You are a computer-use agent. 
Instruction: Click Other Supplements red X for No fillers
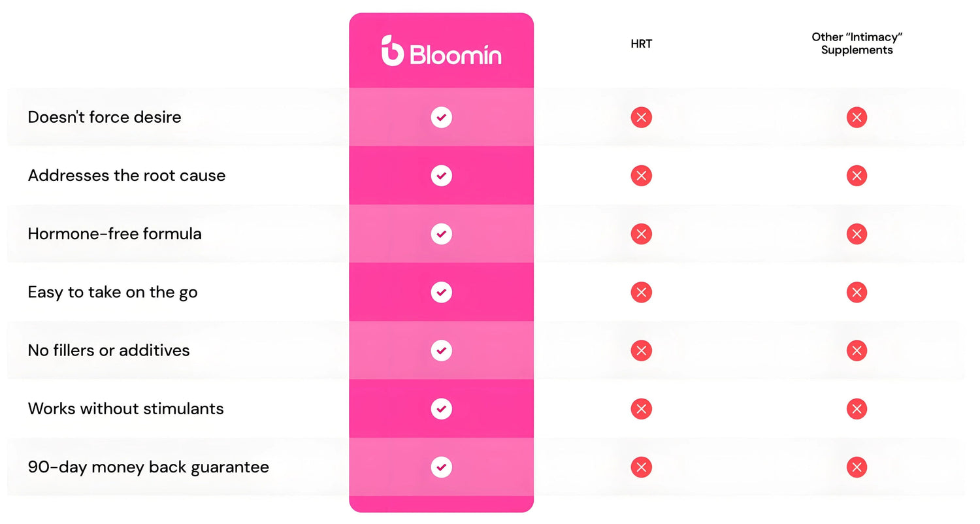tap(857, 351)
